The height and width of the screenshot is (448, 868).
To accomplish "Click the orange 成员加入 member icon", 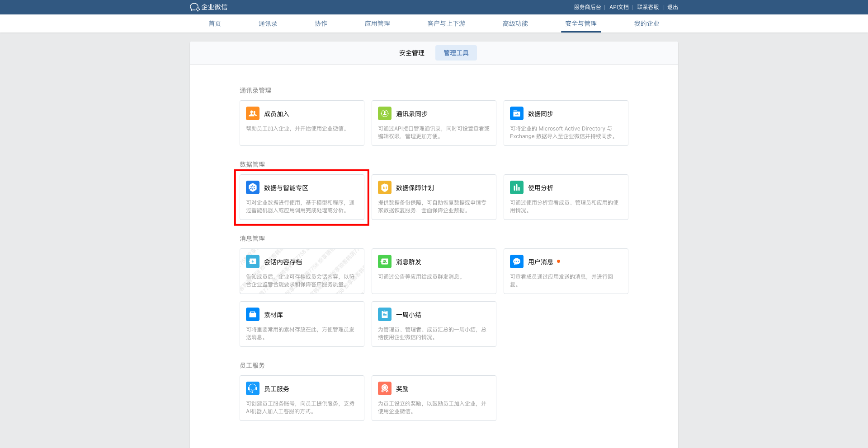I will coord(252,113).
